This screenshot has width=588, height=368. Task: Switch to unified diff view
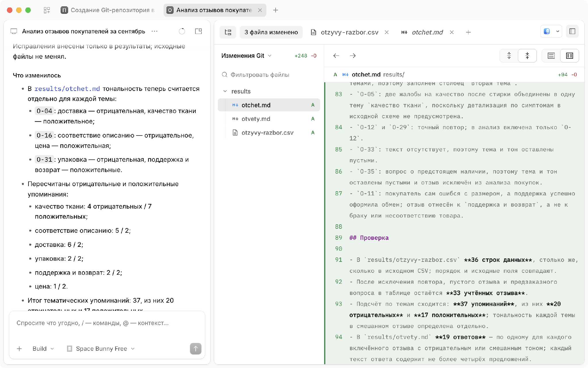[551, 56]
